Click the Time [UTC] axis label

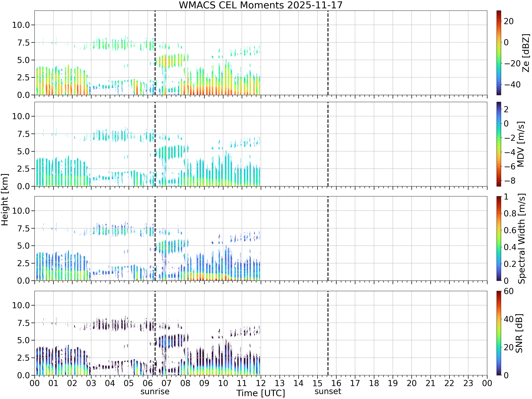coord(261,393)
